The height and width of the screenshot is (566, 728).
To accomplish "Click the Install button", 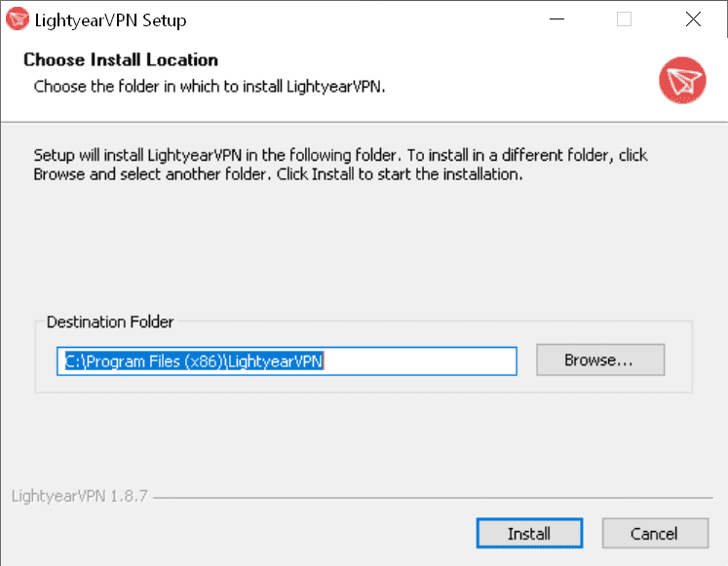I will pyautogui.click(x=529, y=534).
